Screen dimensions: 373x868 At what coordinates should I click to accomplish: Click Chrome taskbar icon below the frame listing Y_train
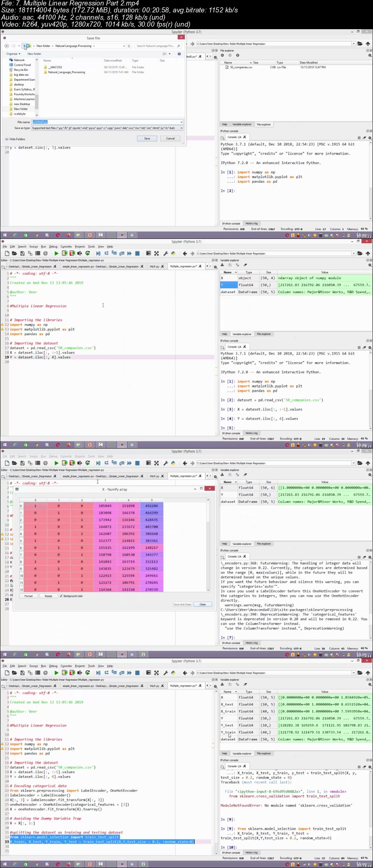coord(36,864)
